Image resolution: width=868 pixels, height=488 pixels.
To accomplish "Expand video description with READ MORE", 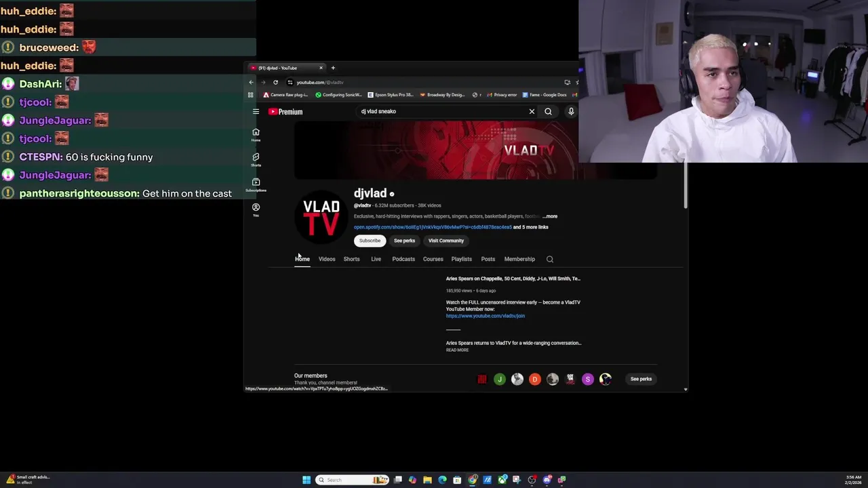I will coord(457,350).
